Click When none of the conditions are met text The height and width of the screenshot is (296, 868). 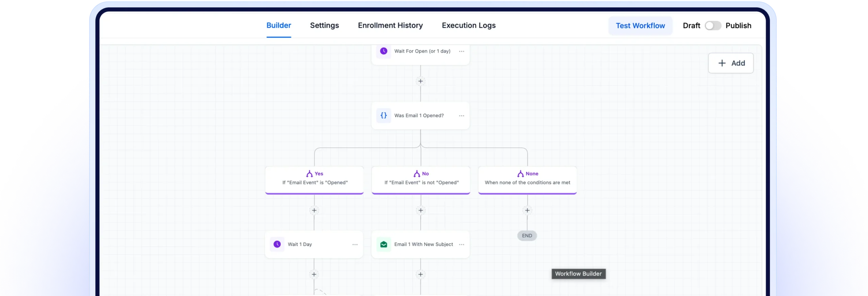(527, 183)
